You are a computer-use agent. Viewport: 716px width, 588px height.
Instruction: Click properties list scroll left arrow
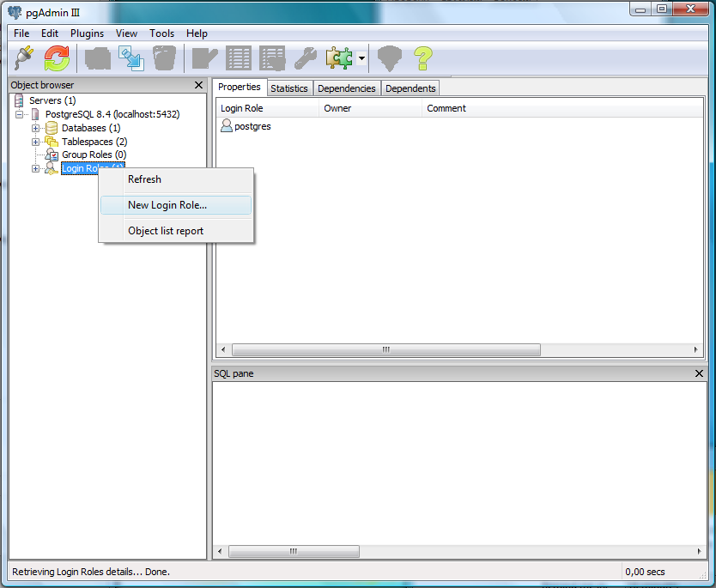point(223,349)
